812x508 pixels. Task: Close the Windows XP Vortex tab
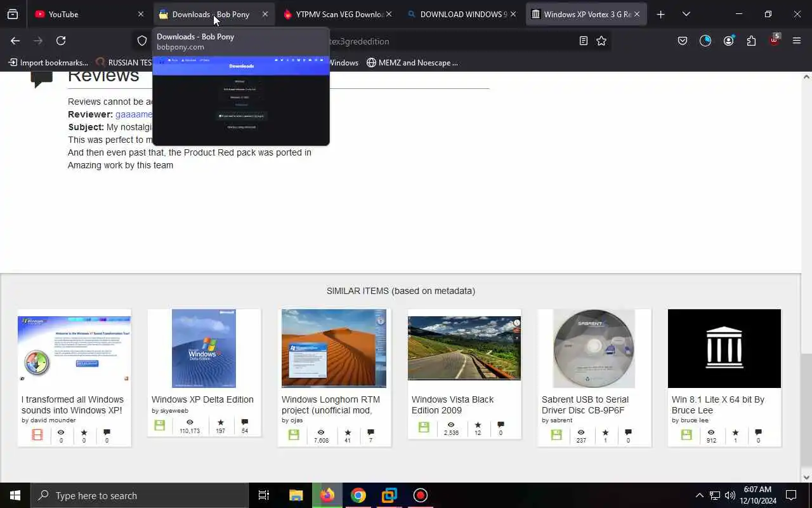637,14
